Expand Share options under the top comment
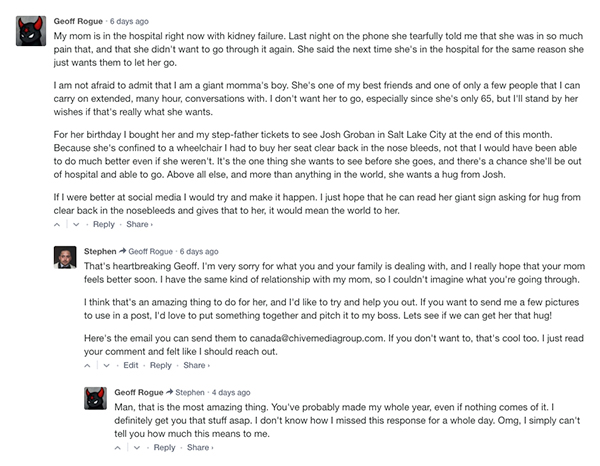 pyautogui.click(x=139, y=225)
